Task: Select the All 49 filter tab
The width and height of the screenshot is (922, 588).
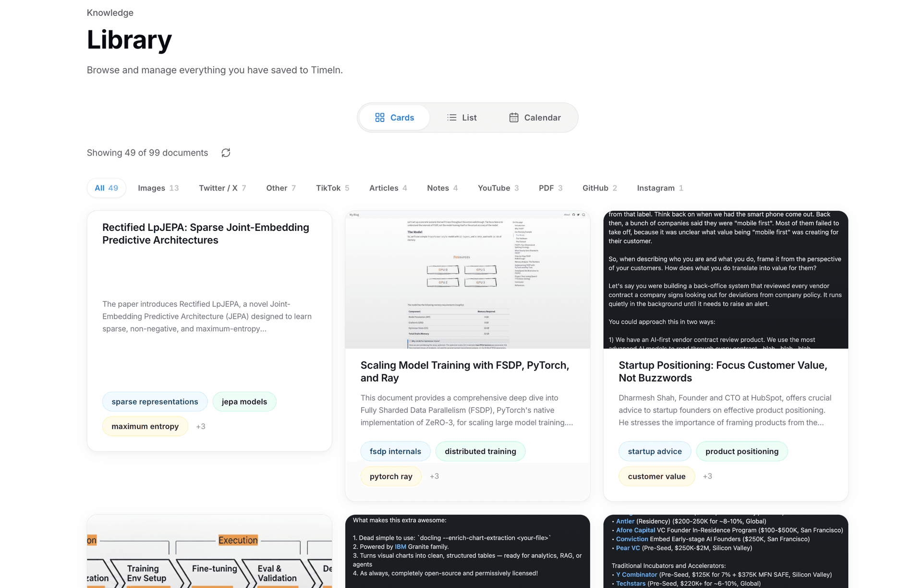Action: coord(106,188)
